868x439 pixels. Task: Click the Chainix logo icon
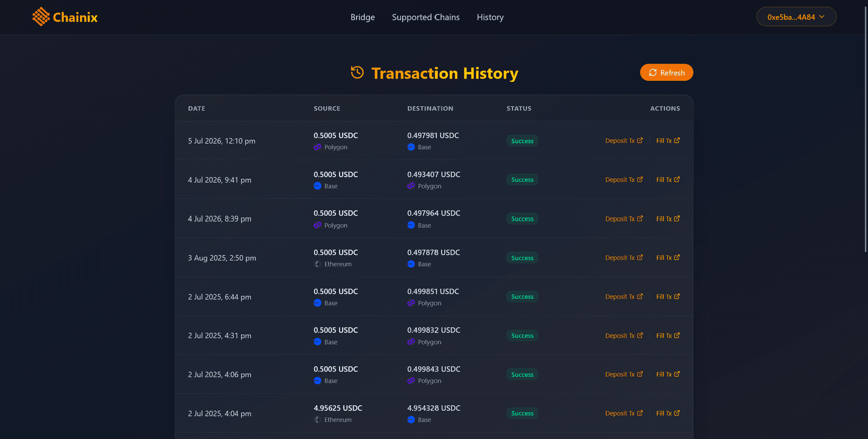click(41, 17)
